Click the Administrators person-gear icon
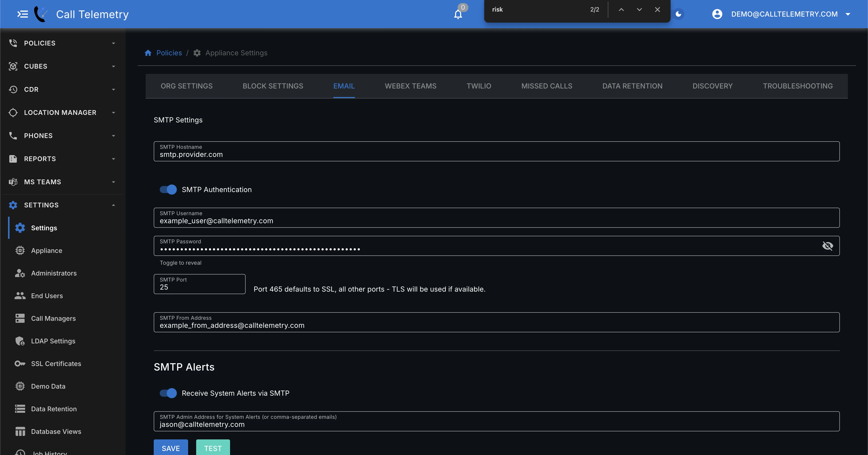The width and height of the screenshot is (868, 455). click(x=20, y=273)
